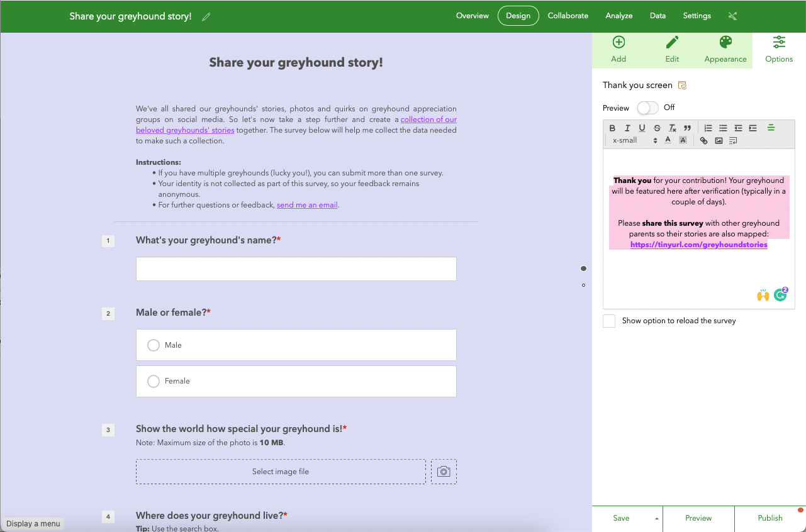Edit the survey title with the pencil icon
The width and height of the screenshot is (806, 532).
206,17
